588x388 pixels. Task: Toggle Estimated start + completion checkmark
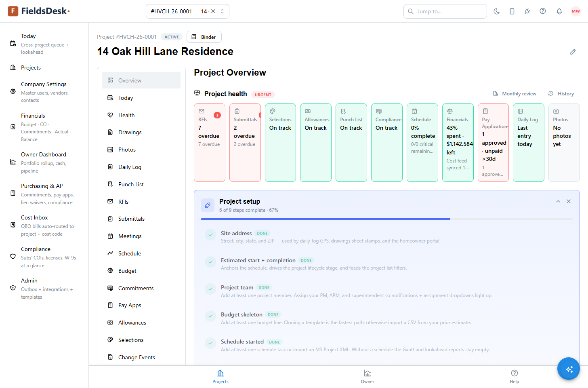[210, 262]
